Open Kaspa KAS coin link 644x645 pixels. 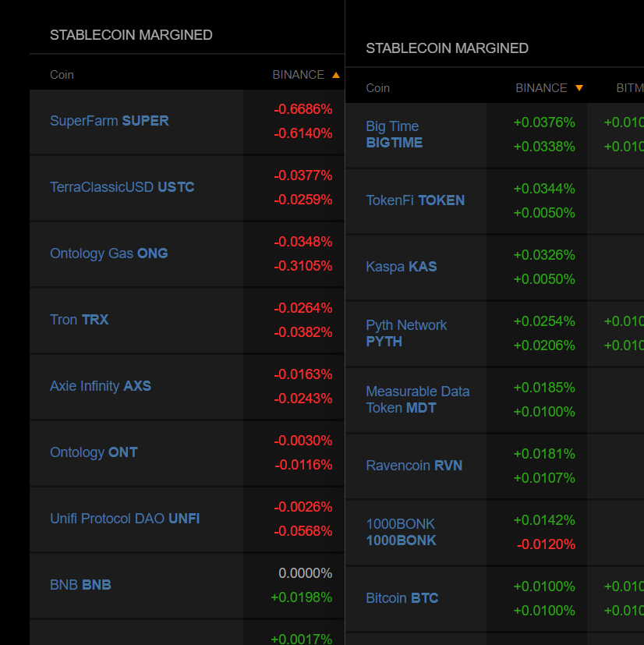[x=402, y=267]
